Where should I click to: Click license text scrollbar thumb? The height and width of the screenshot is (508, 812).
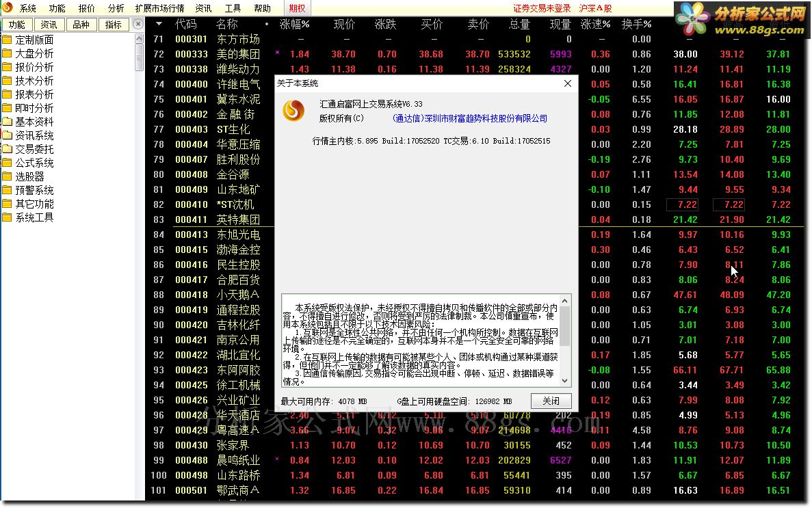(x=564, y=325)
